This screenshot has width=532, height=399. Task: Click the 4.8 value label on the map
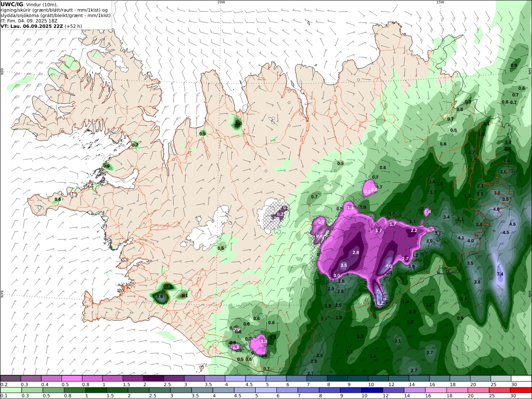[x=496, y=209]
